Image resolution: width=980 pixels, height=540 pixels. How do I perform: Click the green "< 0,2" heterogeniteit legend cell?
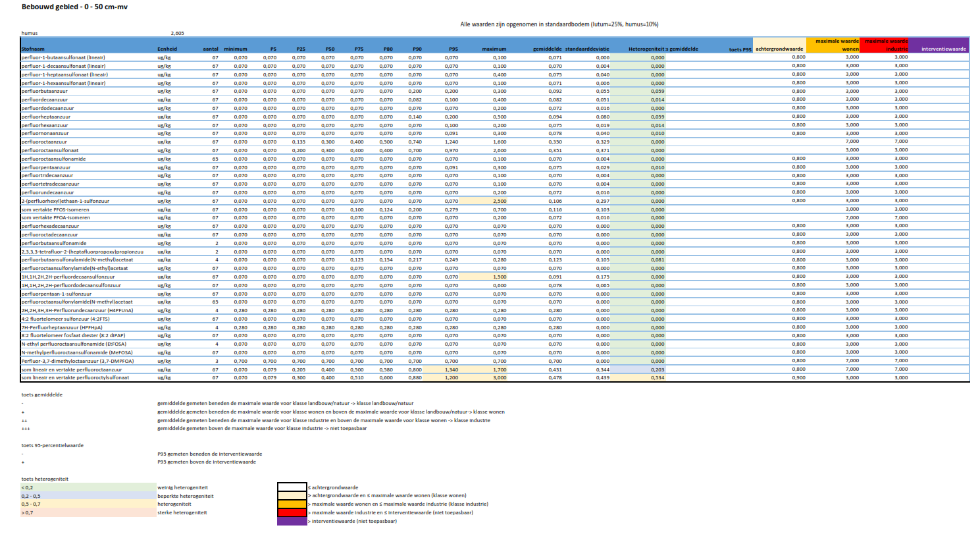[x=88, y=488]
